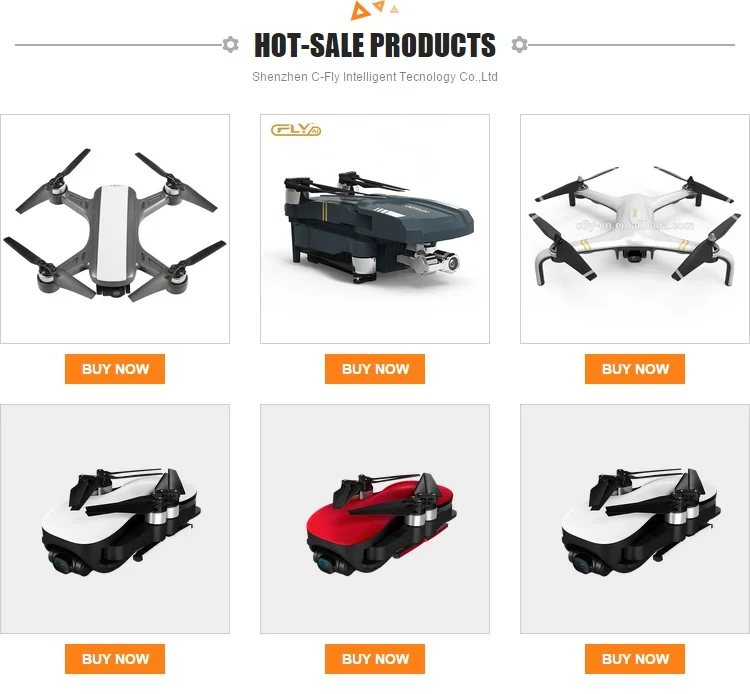
Task: Click the HOT-SALE PRODUCTS heading
Action: [375, 45]
